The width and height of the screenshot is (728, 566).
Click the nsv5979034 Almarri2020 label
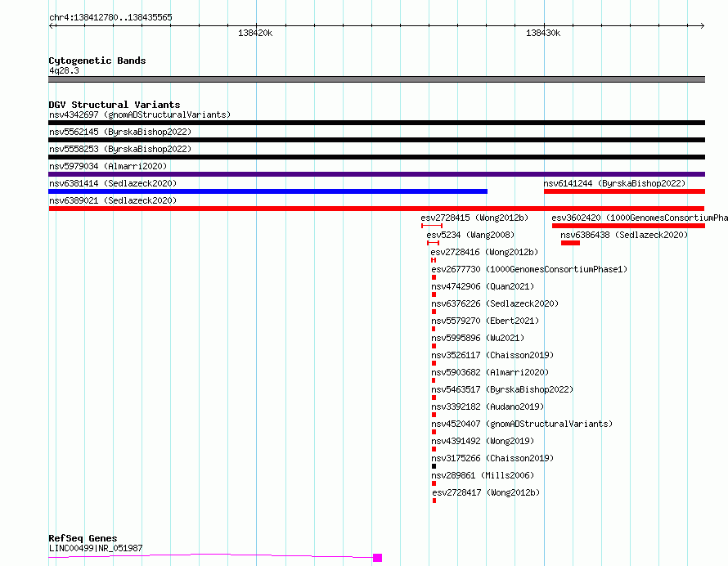pyautogui.click(x=108, y=166)
